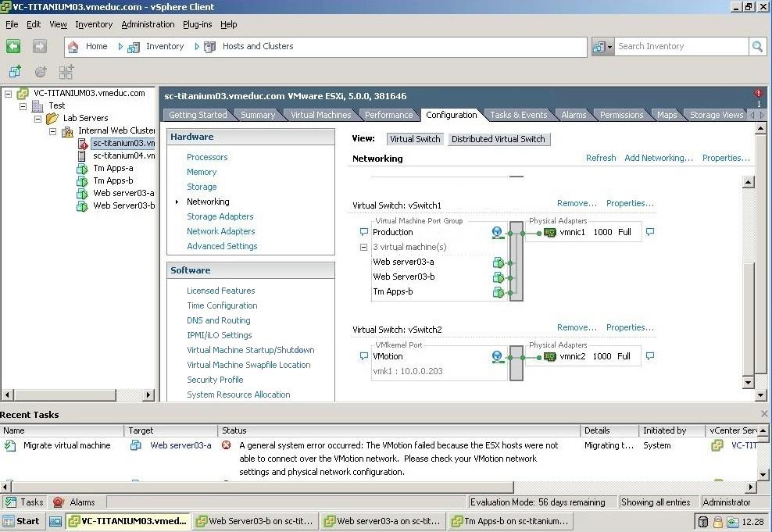
Task: Switch view to Virtual Switch
Action: (415, 139)
